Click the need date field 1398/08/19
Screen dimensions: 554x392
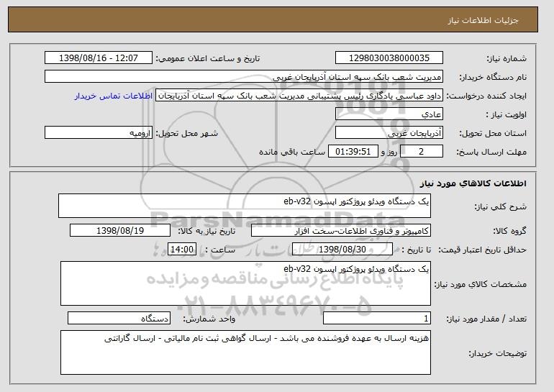point(120,231)
